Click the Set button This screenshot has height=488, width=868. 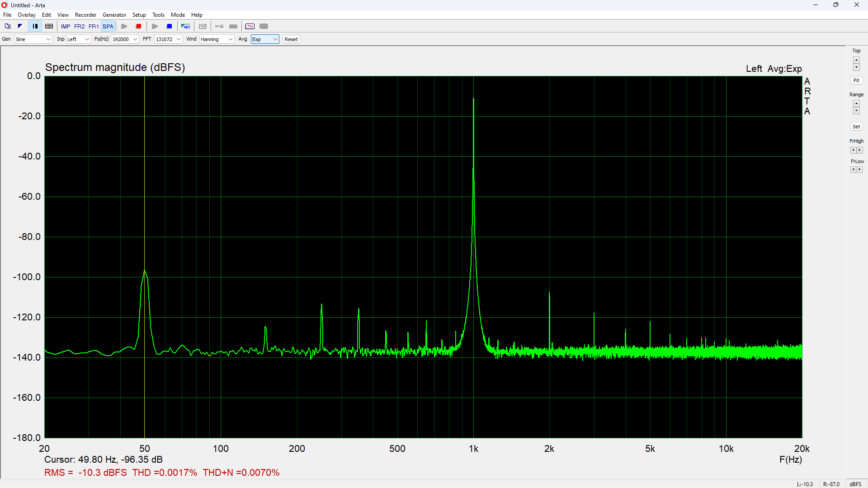click(856, 127)
